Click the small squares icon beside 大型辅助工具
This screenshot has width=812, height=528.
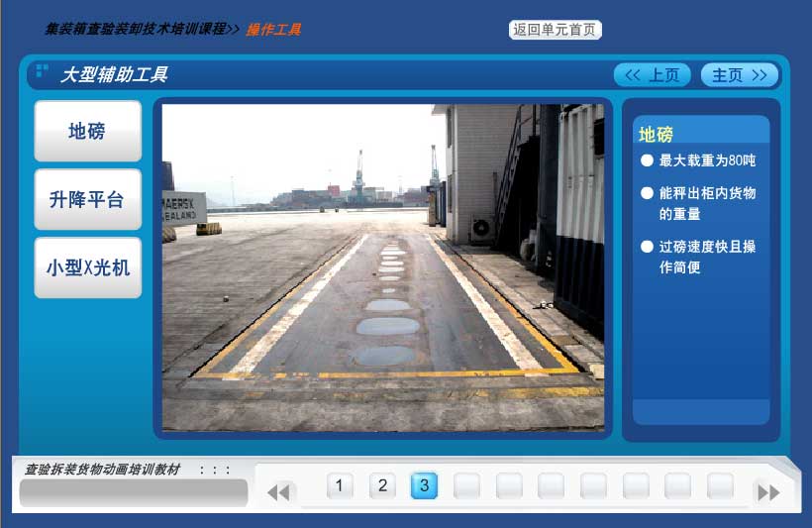[x=42, y=71]
